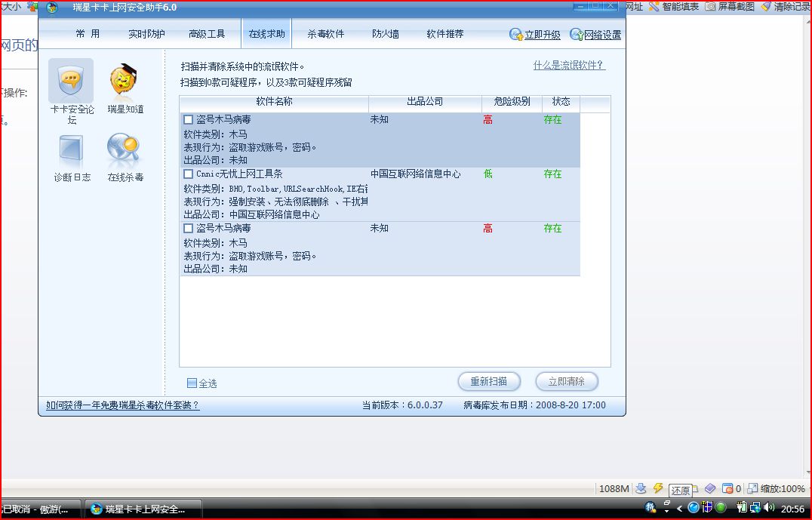The image size is (812, 520).
Task: Click the 缩放 zoom icon in browser status bar
Action: pos(752,488)
